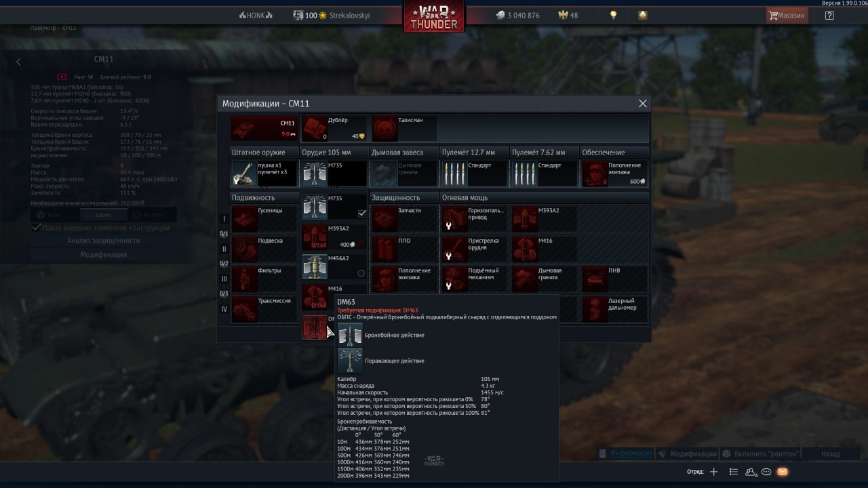Select the M456A2 radio button
This screenshot has width=868, height=488.
tap(361, 273)
